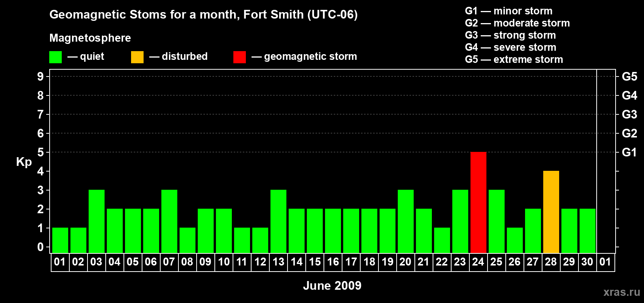This screenshot has width=644, height=303.
Task: Click the June 2009 month label
Action: pyautogui.click(x=332, y=286)
